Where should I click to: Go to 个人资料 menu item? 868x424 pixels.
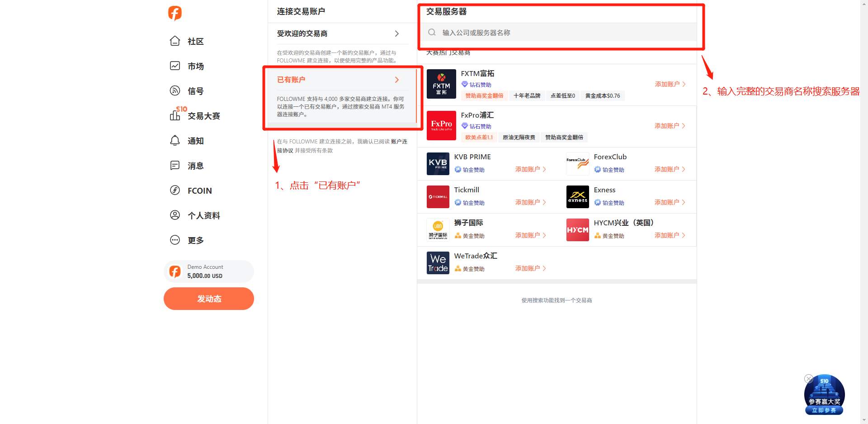pyautogui.click(x=204, y=216)
